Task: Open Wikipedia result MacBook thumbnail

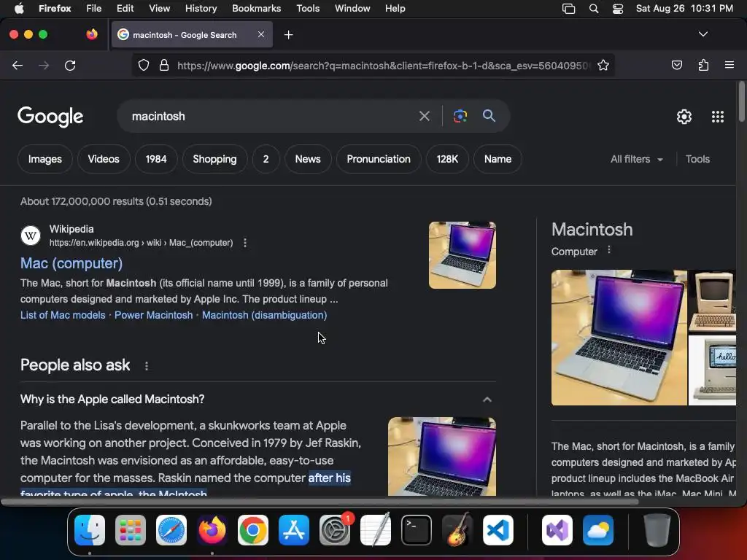Action: [x=462, y=254]
